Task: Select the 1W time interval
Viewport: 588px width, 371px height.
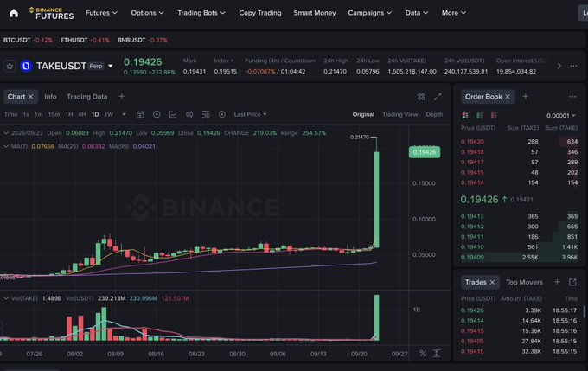Action: [x=109, y=114]
